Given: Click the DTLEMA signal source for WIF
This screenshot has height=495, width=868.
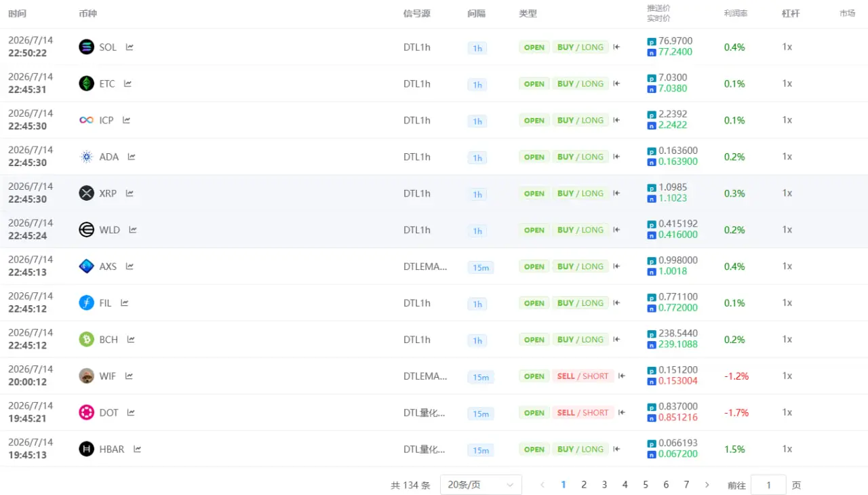Looking at the screenshot, I should (x=425, y=376).
